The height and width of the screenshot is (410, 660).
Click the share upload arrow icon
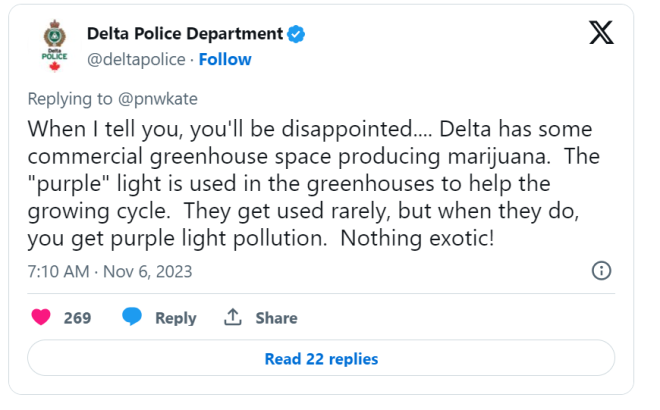point(233,317)
